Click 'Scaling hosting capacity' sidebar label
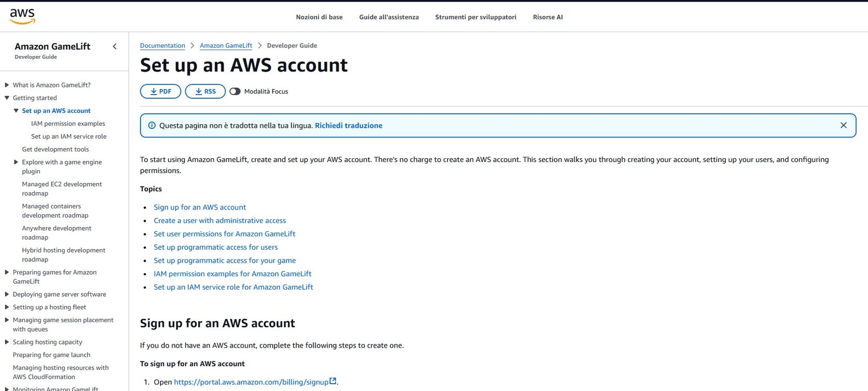868x391 pixels. (x=48, y=342)
